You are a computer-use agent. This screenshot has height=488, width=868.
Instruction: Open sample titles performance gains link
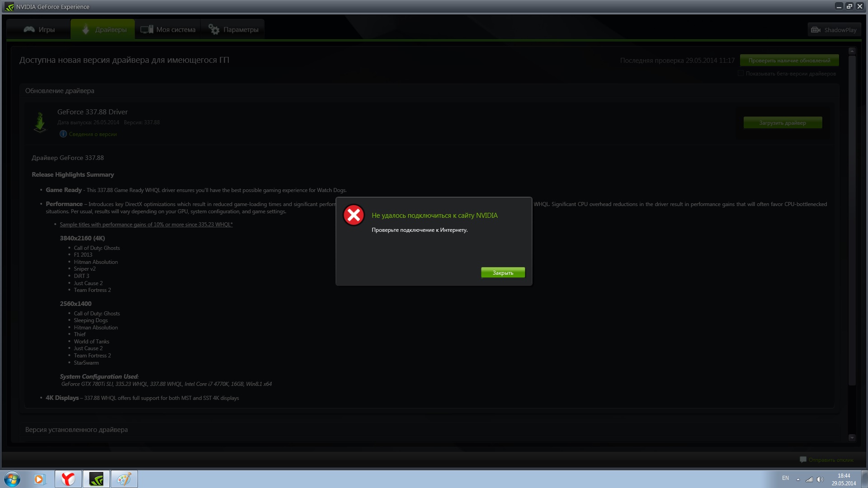[146, 225]
